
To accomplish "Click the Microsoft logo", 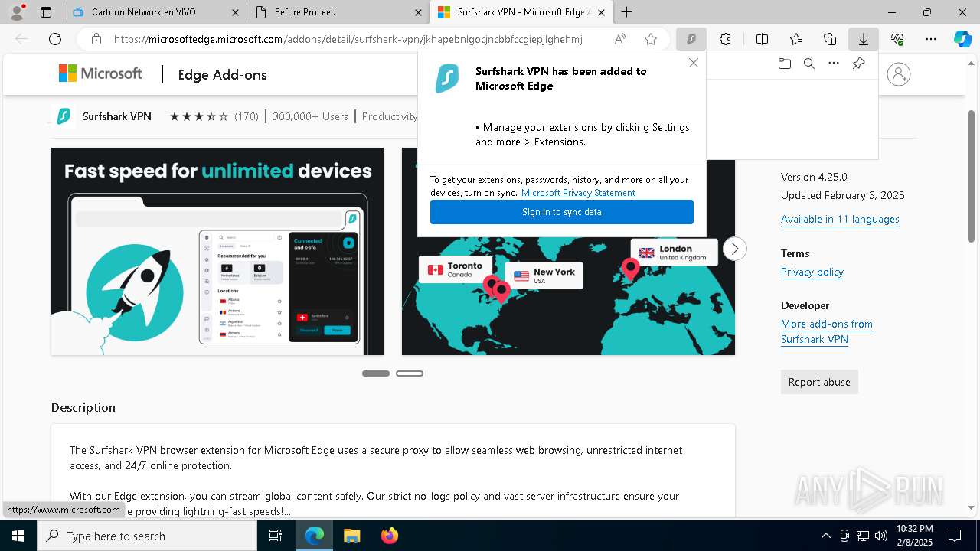I will [100, 73].
